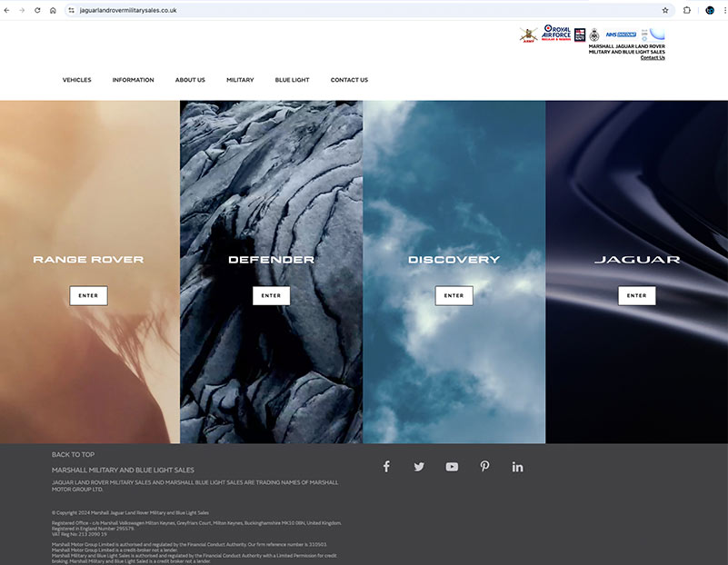
Task: Open the header Contact Us link
Action: pos(653,57)
